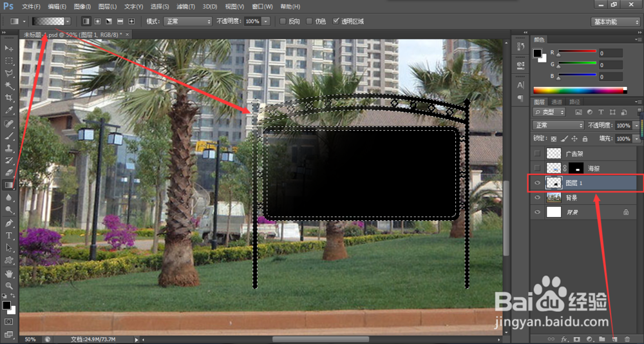This screenshot has width=644, height=344.
Task: Choose the radial gradient style button
Action: coord(98,21)
